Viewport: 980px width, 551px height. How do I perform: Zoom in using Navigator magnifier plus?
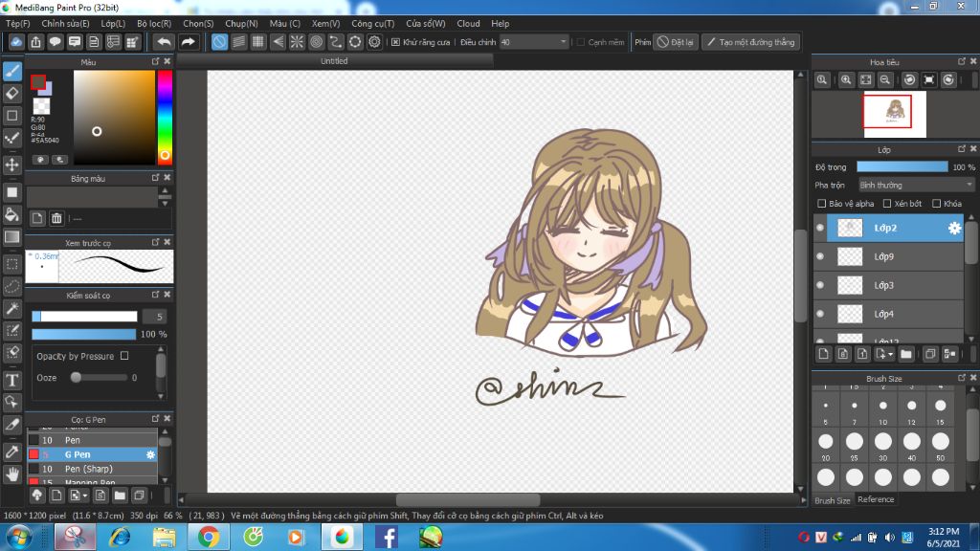846,80
